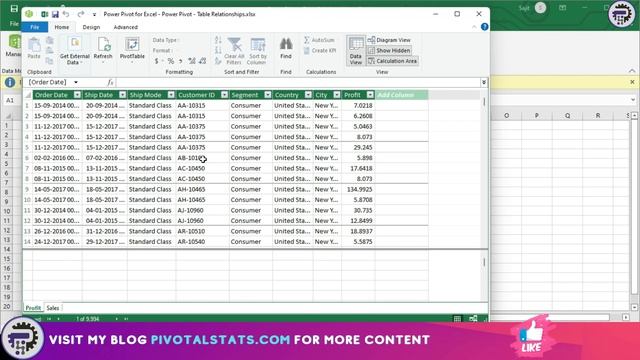This screenshot has width=640, height=360.
Task: Open Ship Date column filter dropdown
Action: click(122, 95)
